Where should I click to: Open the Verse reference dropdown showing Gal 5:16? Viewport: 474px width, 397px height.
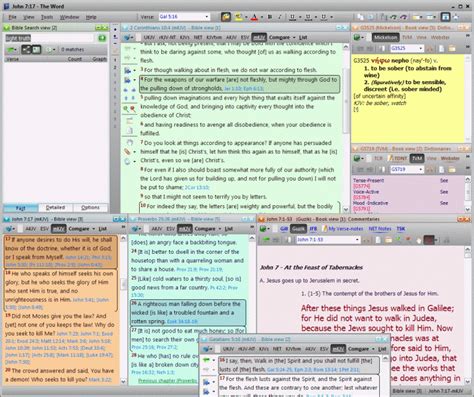click(x=206, y=17)
